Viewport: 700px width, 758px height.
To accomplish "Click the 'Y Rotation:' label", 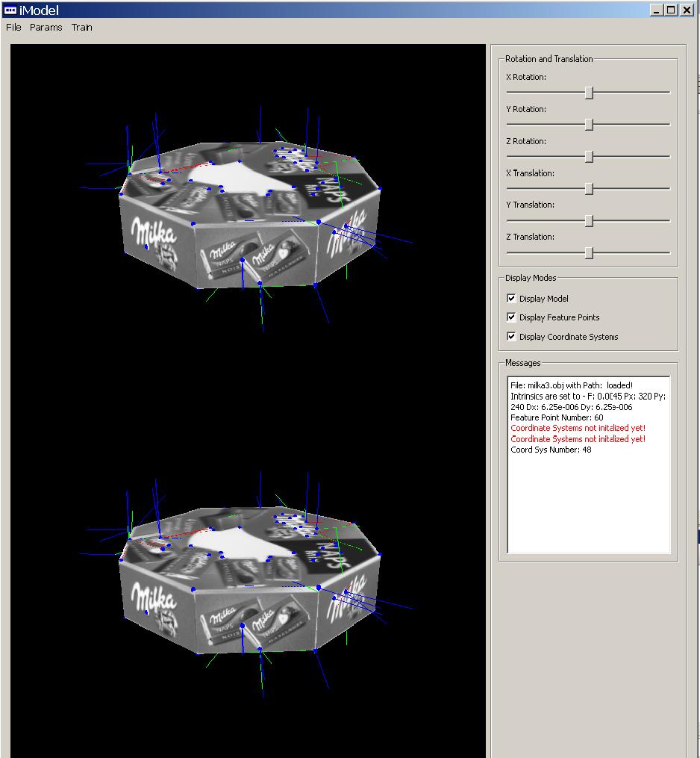I will (x=526, y=109).
